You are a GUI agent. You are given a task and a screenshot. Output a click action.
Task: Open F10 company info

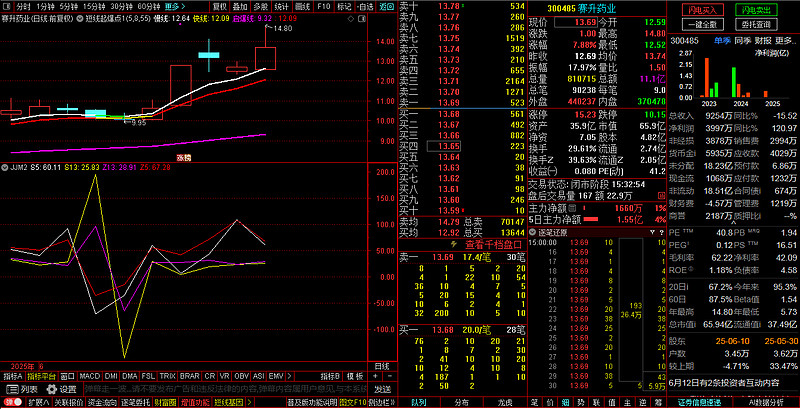323,7
